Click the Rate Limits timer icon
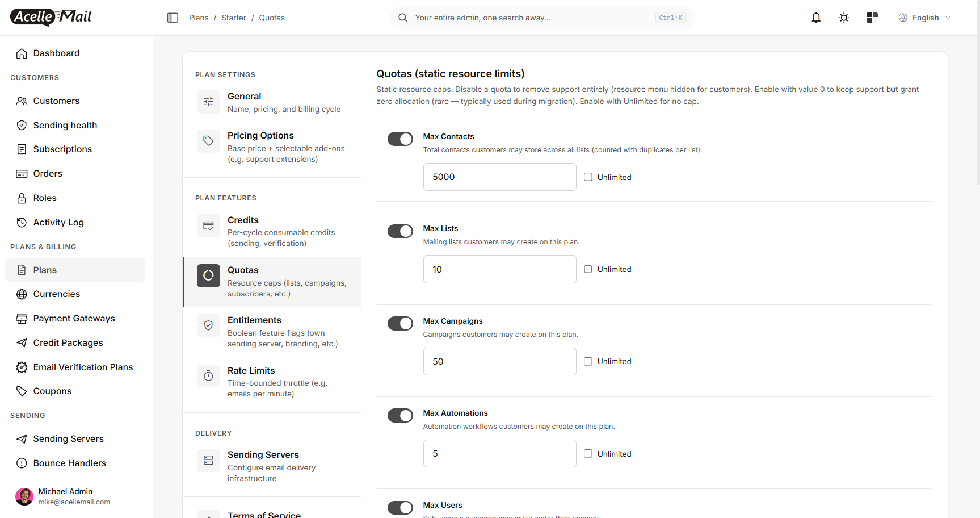Screen dimensions: 980x518 (208, 376)
